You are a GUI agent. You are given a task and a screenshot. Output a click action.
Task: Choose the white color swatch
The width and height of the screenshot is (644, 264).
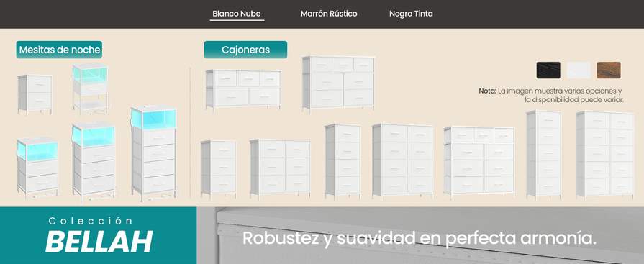[579, 70]
